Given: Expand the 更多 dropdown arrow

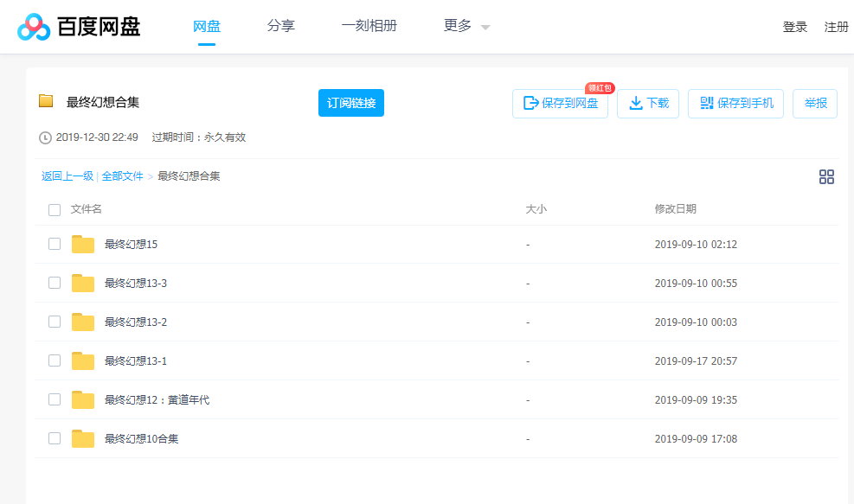Looking at the screenshot, I should coord(485,27).
